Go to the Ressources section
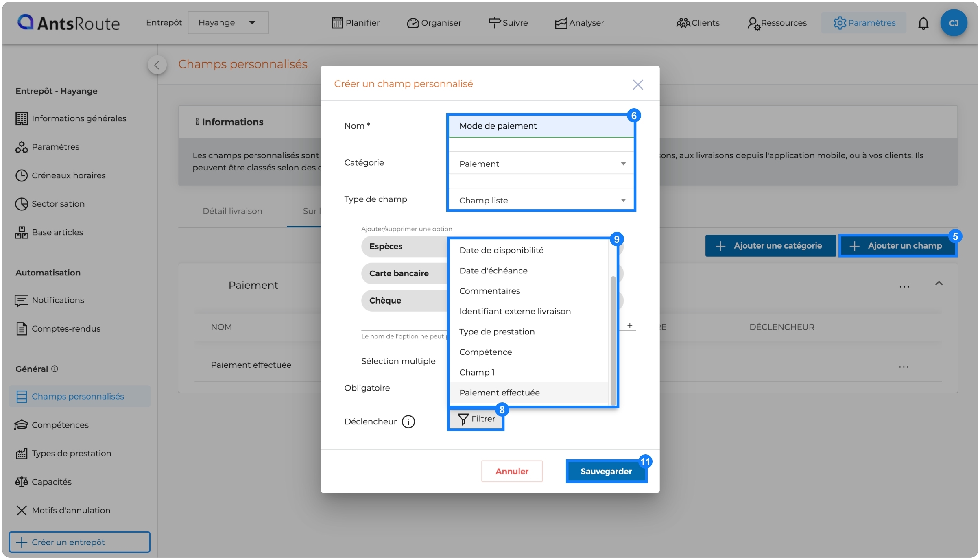980x559 pixels. tap(777, 23)
